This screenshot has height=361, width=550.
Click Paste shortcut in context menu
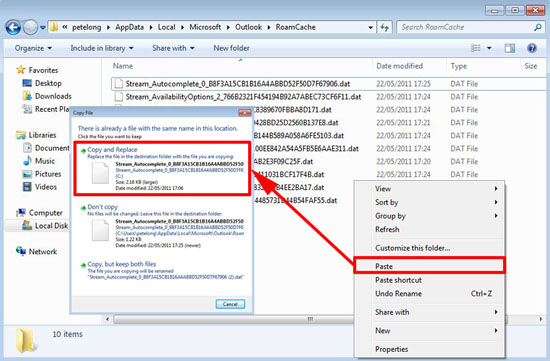click(x=430, y=280)
